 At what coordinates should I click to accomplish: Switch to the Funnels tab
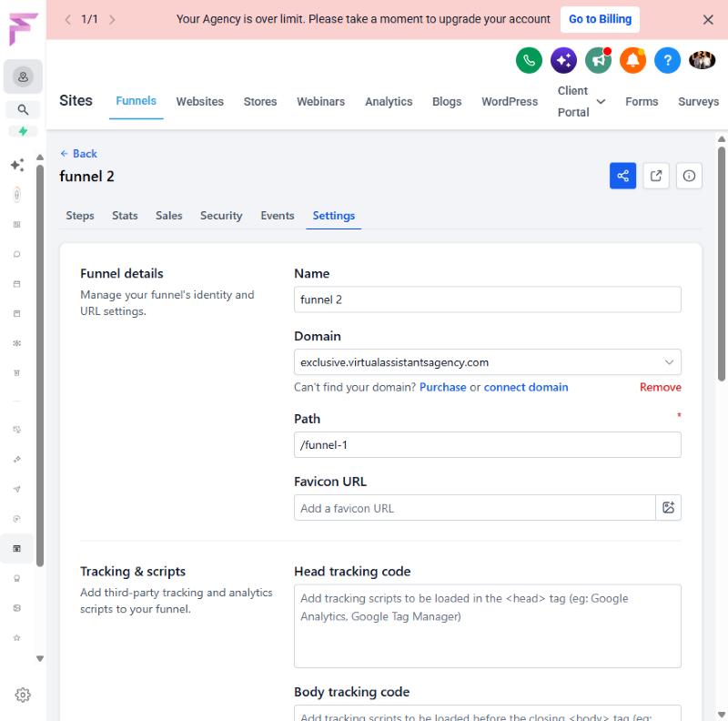tap(136, 101)
